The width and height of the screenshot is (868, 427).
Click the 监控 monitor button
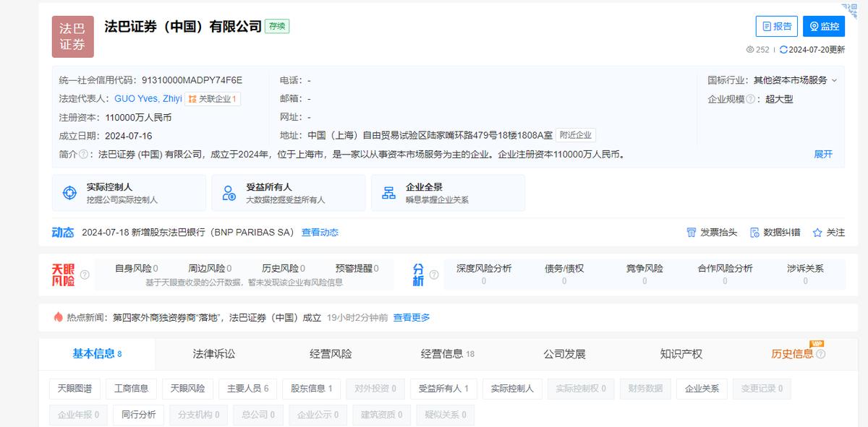(x=824, y=26)
